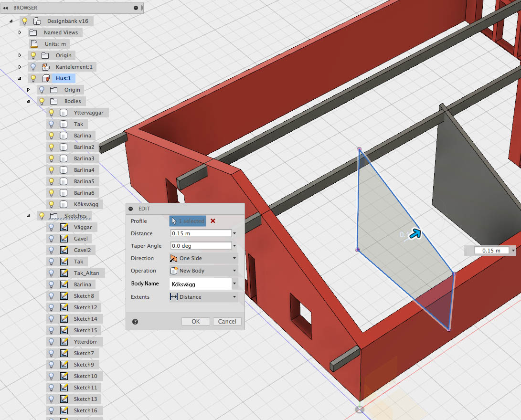Open help via the question mark icon
Screen dimensions: 521x420
pyautogui.click(x=135, y=321)
